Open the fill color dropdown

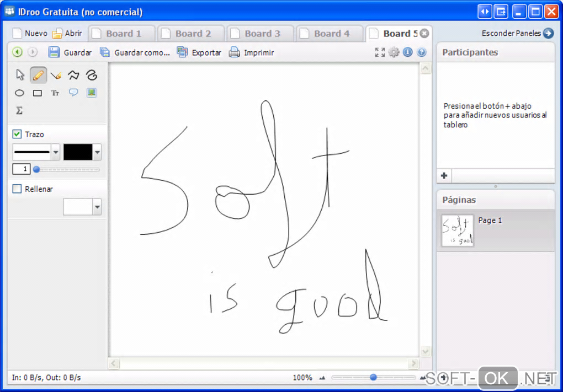[97, 207]
